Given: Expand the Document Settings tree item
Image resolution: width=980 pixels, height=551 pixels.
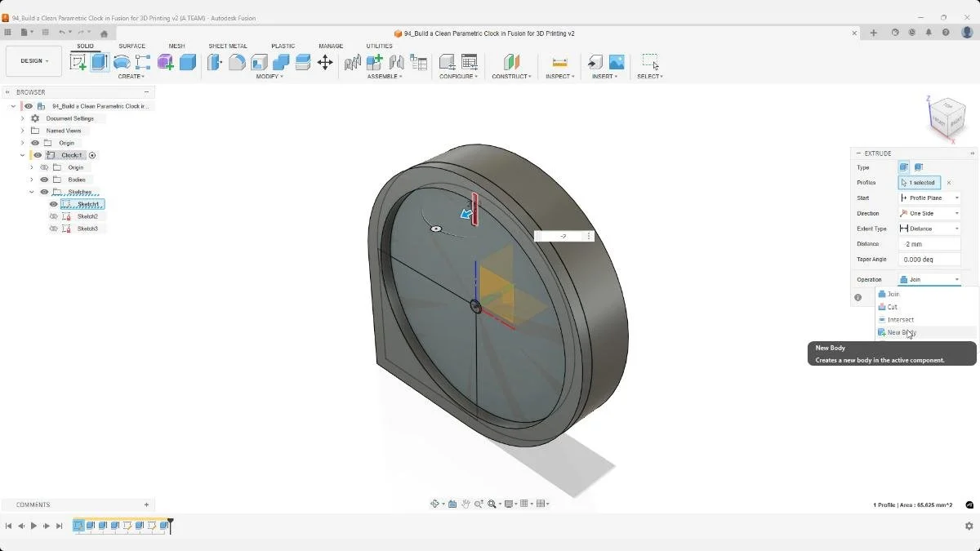Looking at the screenshot, I should 22,118.
